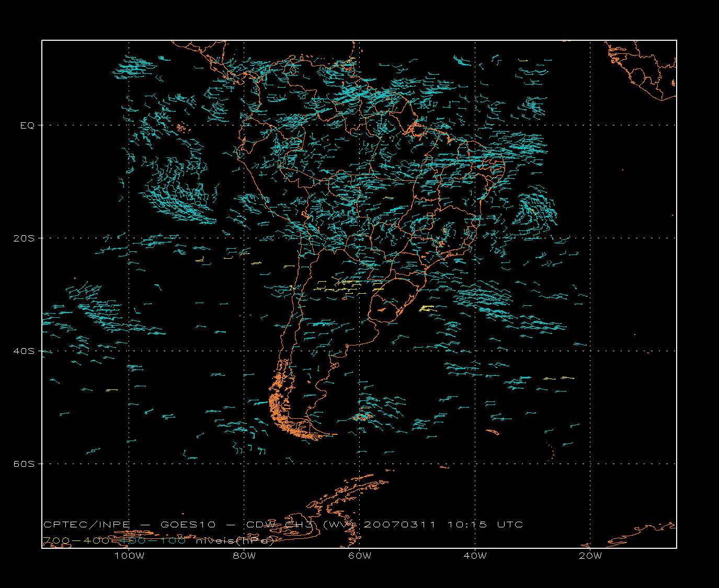The image size is (719, 588).
Task: Click the GOES10 satellite name text
Action: [x=187, y=525]
